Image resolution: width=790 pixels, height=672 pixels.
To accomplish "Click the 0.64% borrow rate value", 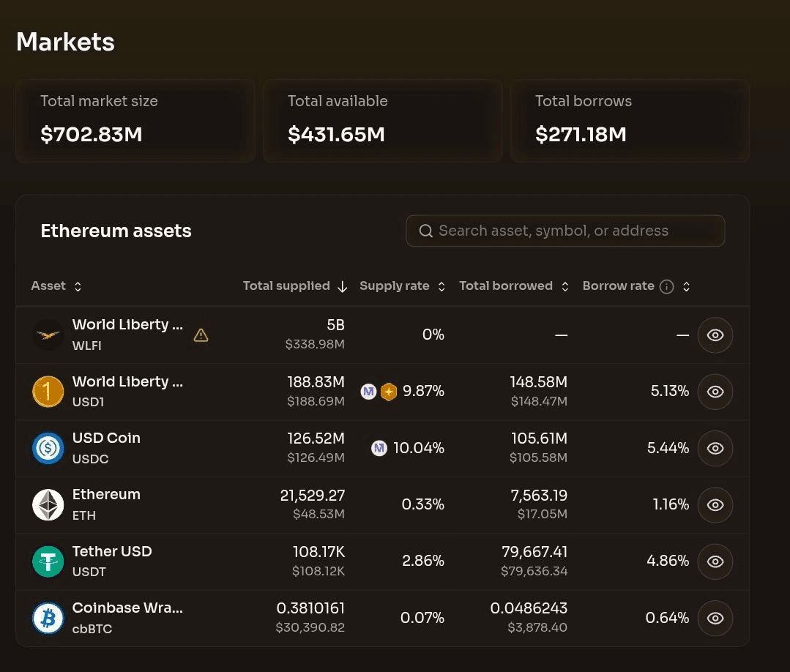I will [x=667, y=618].
